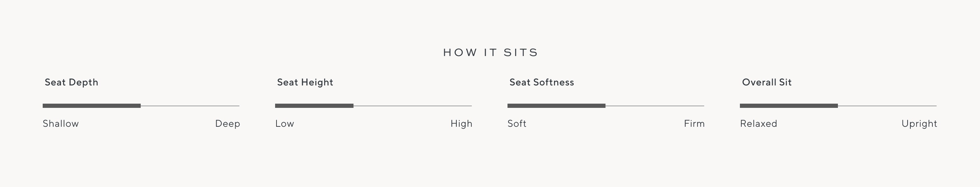Screen dimensions: 980x187
Task: Click the Shallow end label
Action: click(x=61, y=124)
